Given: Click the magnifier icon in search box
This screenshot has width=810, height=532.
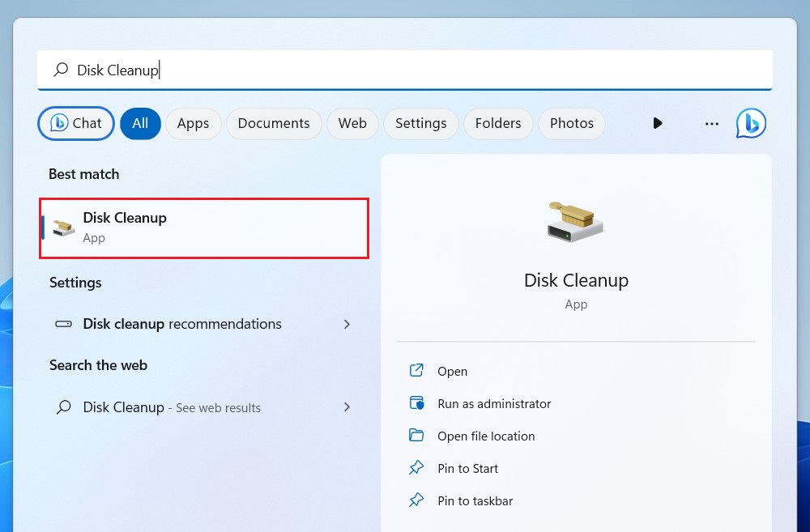Looking at the screenshot, I should click(x=61, y=69).
